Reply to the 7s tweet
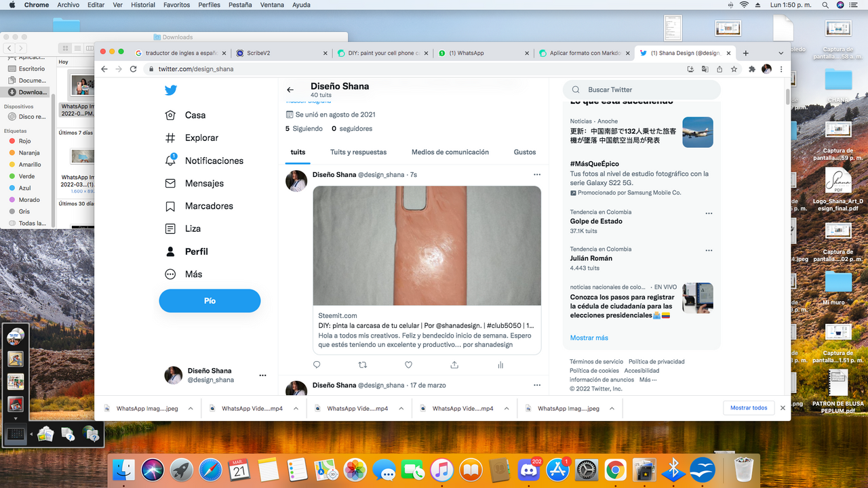The height and width of the screenshot is (488, 868). tap(317, 365)
